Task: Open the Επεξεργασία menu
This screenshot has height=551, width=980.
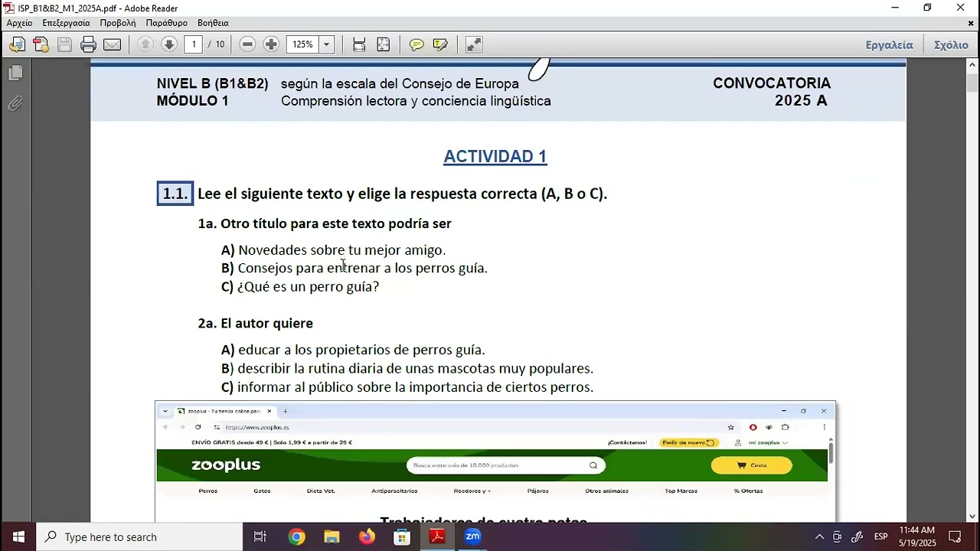Action: pos(66,23)
